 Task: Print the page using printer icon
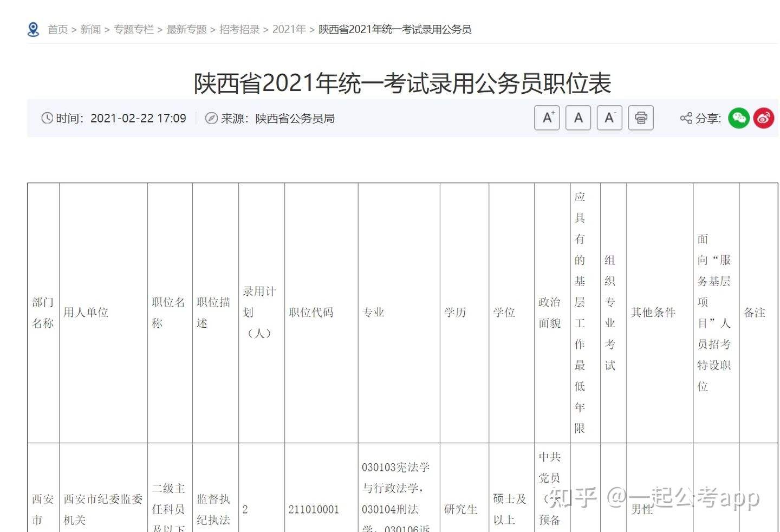point(641,118)
